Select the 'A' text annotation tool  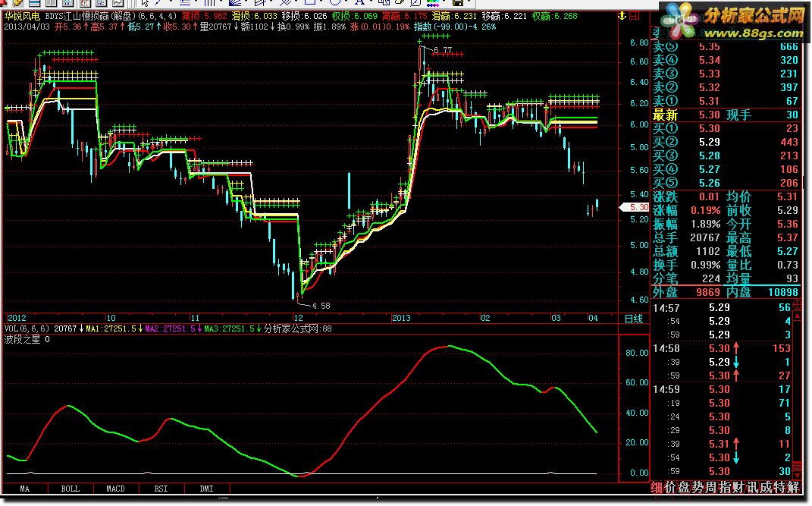[359, 2]
